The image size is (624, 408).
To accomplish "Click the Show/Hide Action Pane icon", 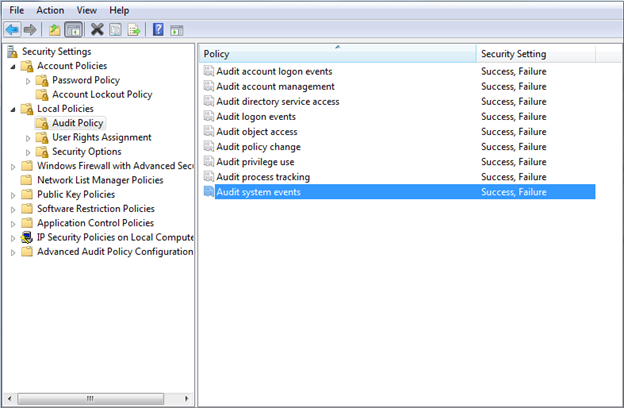I will [x=177, y=30].
